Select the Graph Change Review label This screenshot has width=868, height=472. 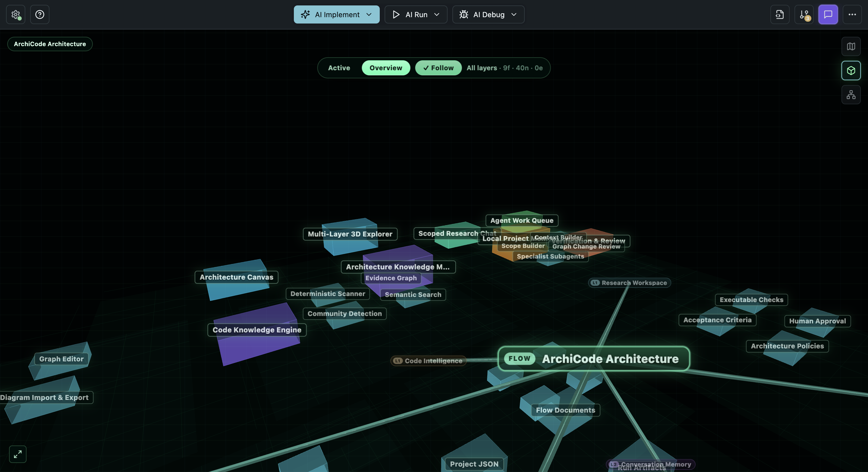[x=586, y=247]
